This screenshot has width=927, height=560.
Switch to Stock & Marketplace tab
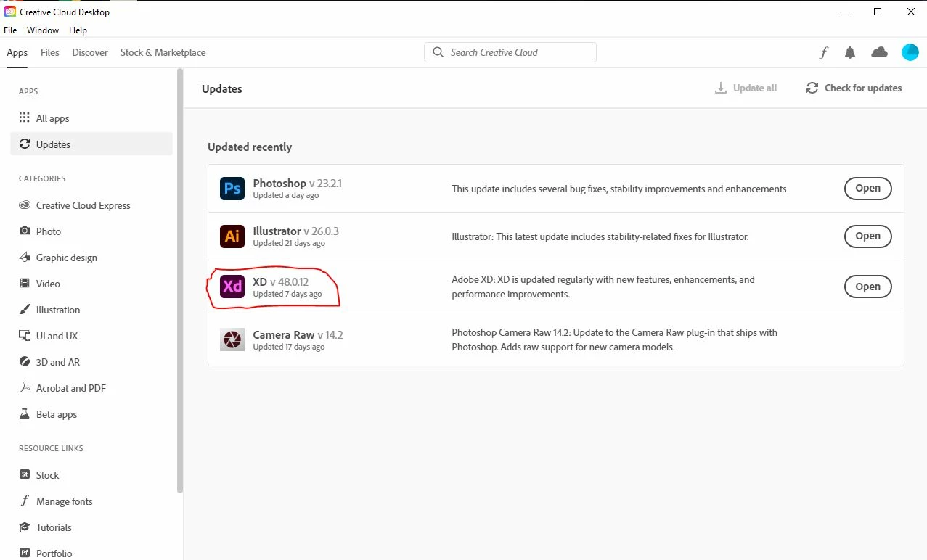pyautogui.click(x=163, y=52)
